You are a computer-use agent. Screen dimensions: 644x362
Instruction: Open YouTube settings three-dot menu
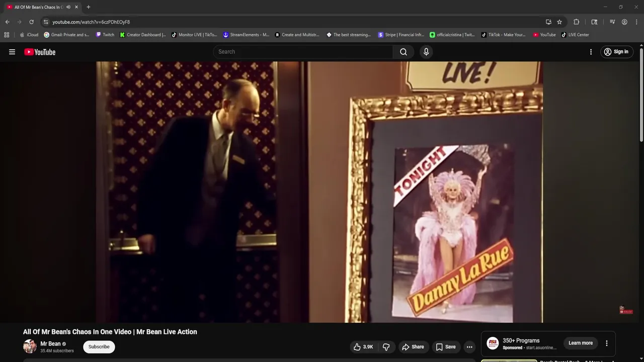pyautogui.click(x=591, y=52)
